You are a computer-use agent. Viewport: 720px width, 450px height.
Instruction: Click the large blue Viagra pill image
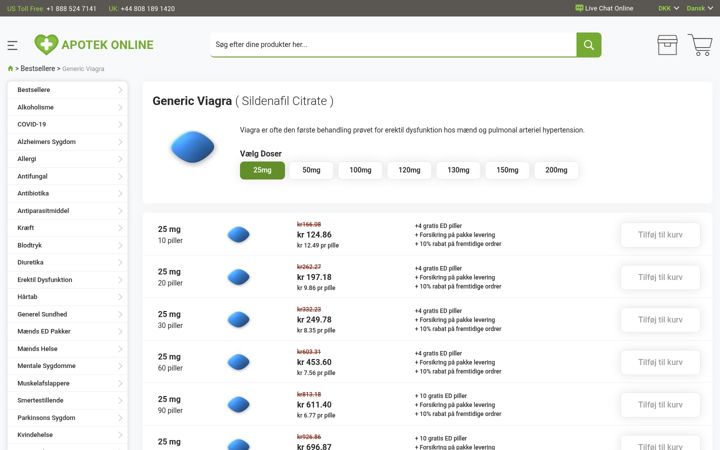(x=192, y=147)
